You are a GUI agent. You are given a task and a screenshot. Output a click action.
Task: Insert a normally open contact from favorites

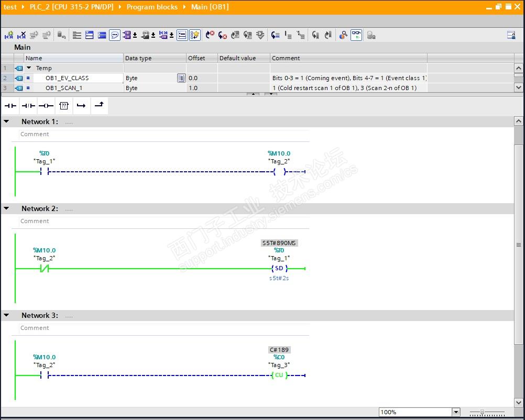(x=10, y=106)
